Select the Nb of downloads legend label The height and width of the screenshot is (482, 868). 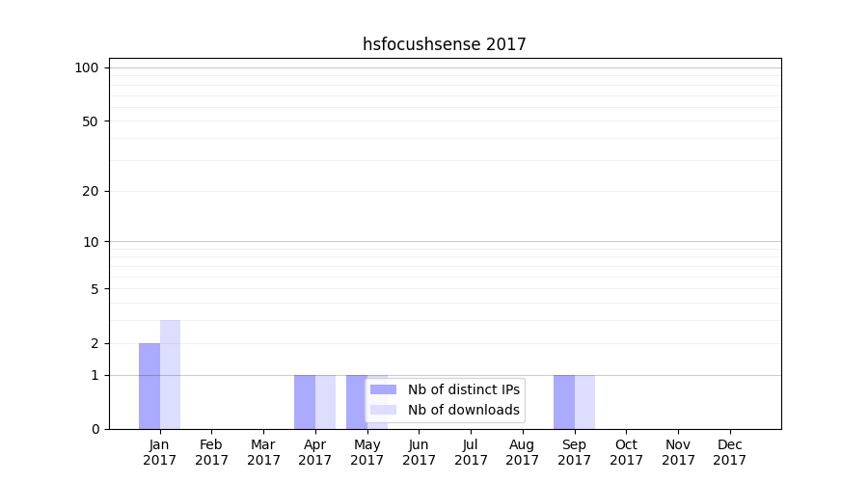click(x=463, y=410)
